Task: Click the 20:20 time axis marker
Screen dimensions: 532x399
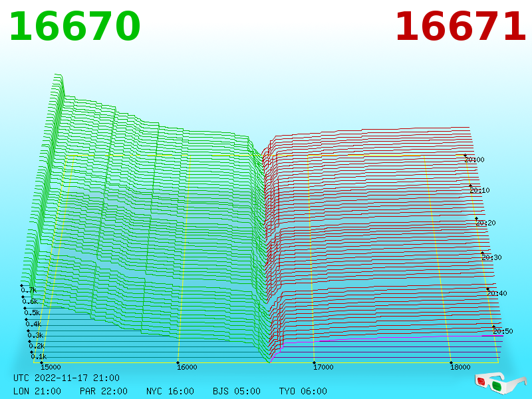Action: coord(485,223)
